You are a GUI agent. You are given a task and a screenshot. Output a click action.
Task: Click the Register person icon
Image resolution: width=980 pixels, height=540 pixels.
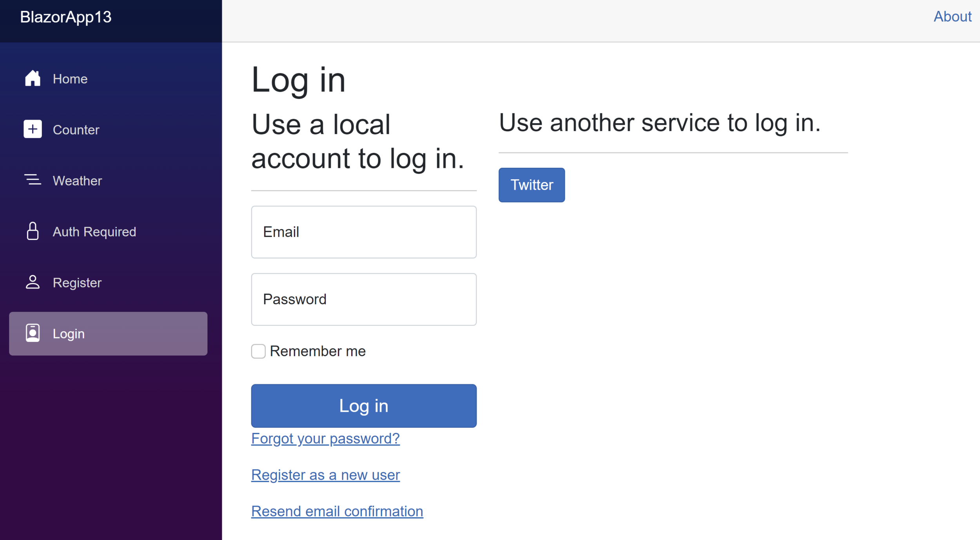33,282
